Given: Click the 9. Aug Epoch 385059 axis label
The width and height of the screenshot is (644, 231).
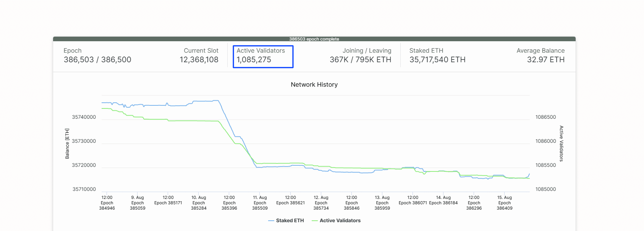Looking at the screenshot, I should click(x=138, y=203).
